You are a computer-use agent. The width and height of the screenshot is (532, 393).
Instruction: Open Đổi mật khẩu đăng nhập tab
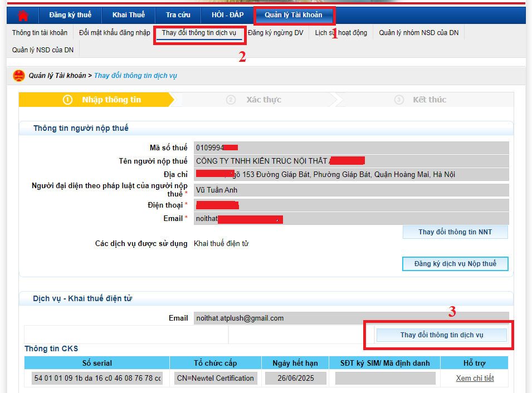pyautogui.click(x=114, y=33)
